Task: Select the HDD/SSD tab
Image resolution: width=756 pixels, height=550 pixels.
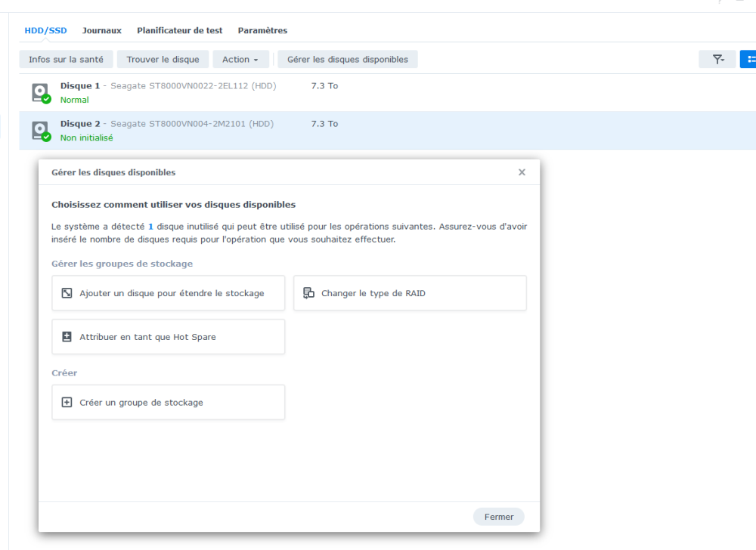Action: (45, 31)
